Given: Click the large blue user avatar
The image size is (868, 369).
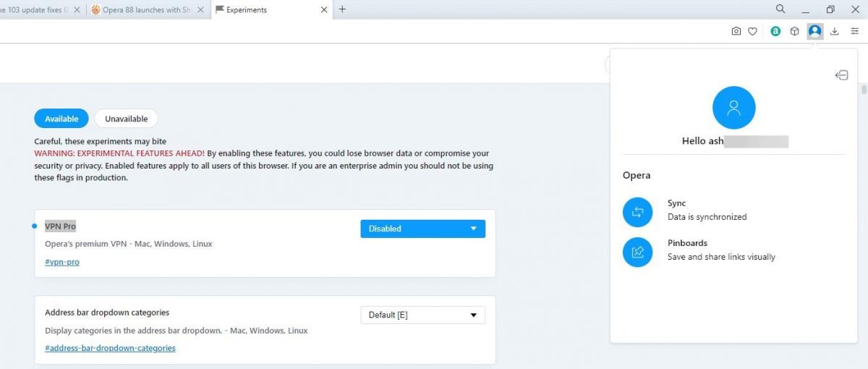Looking at the screenshot, I should 734,108.
